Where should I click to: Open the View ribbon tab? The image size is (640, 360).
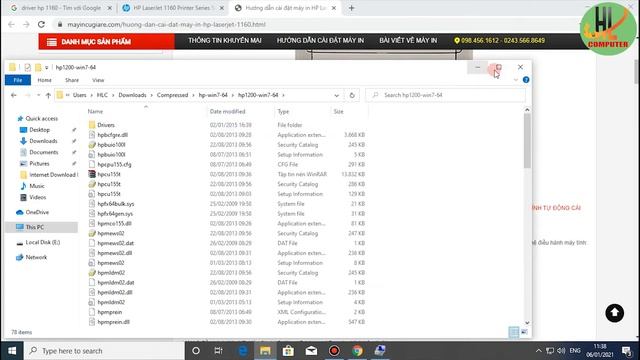click(x=98, y=80)
